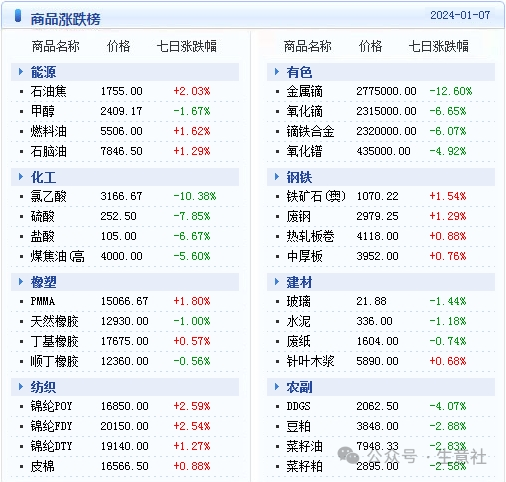Image resolution: width=506 pixels, height=482 pixels.
Task: Select commodity 皮棉
Action: click(43, 466)
